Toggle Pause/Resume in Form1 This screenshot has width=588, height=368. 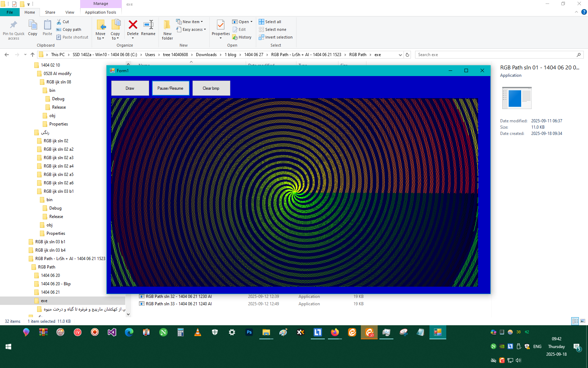170,88
